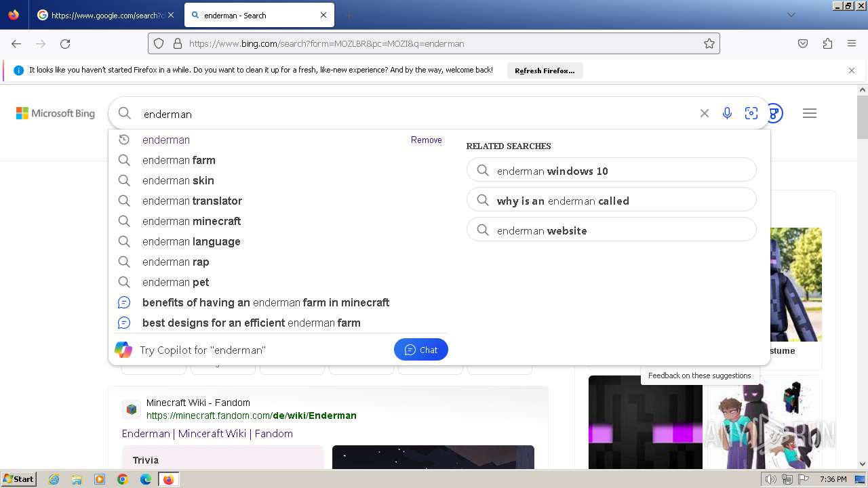The width and height of the screenshot is (868, 488).
Task: Open Enderman | Minceraft Wiki | Fandom link
Action: point(208,433)
